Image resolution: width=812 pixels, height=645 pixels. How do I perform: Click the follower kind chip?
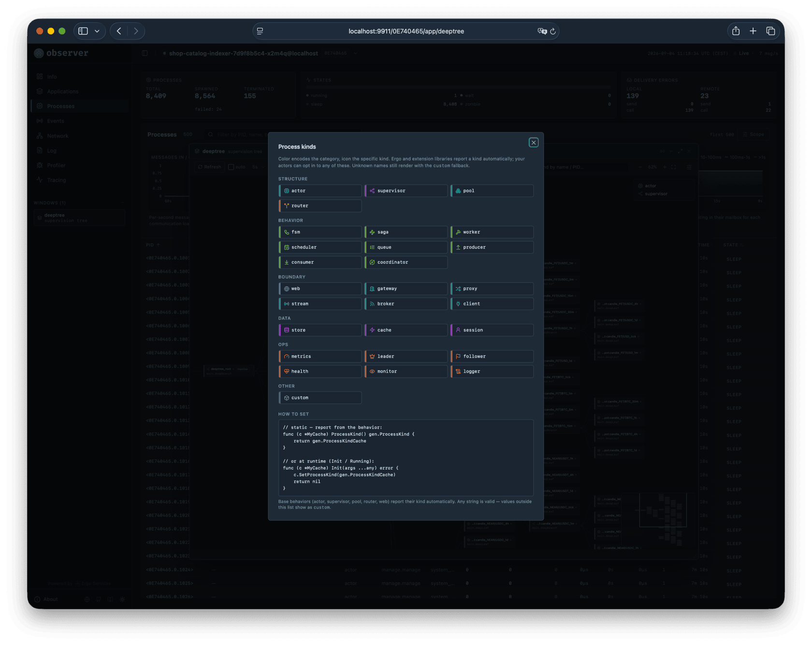(x=492, y=357)
